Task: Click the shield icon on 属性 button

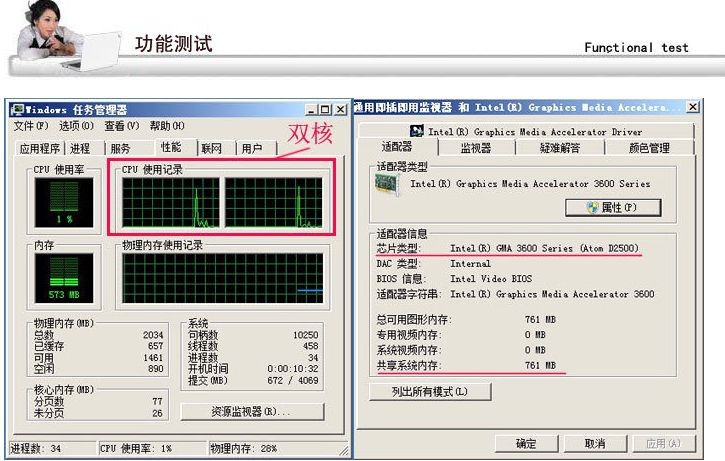Action: (593, 208)
